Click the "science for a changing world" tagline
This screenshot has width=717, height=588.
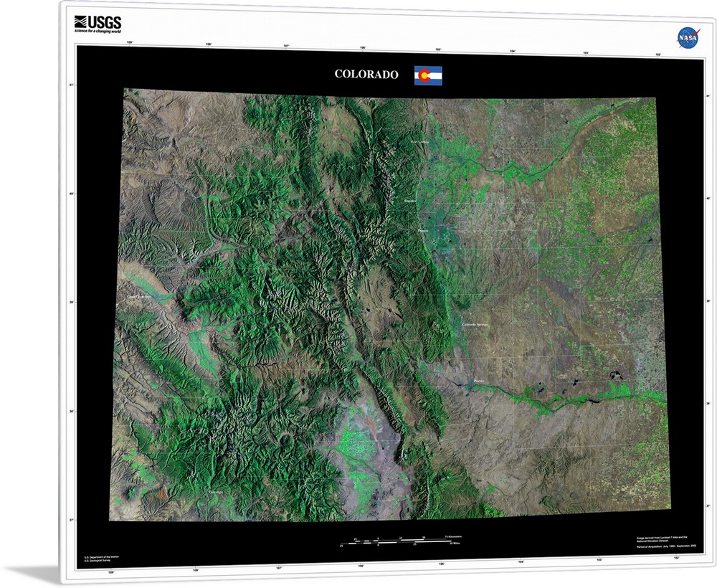pos(98,31)
